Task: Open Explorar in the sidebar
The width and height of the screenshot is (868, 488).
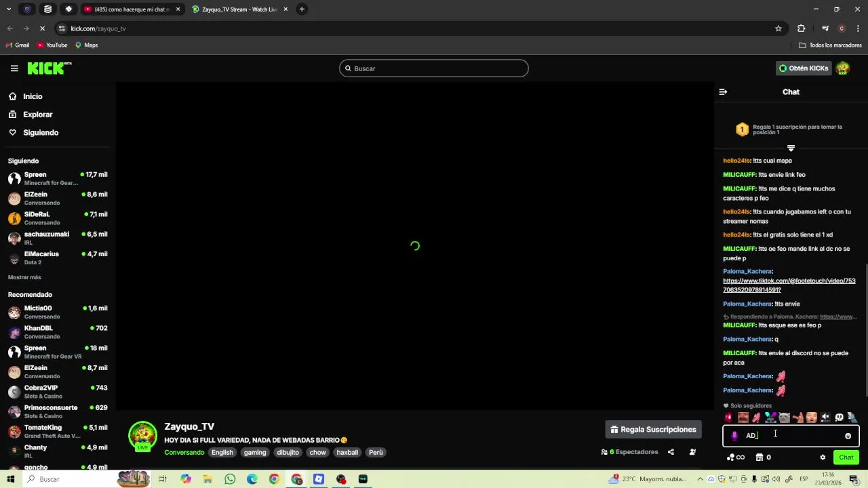Action: pyautogui.click(x=37, y=115)
